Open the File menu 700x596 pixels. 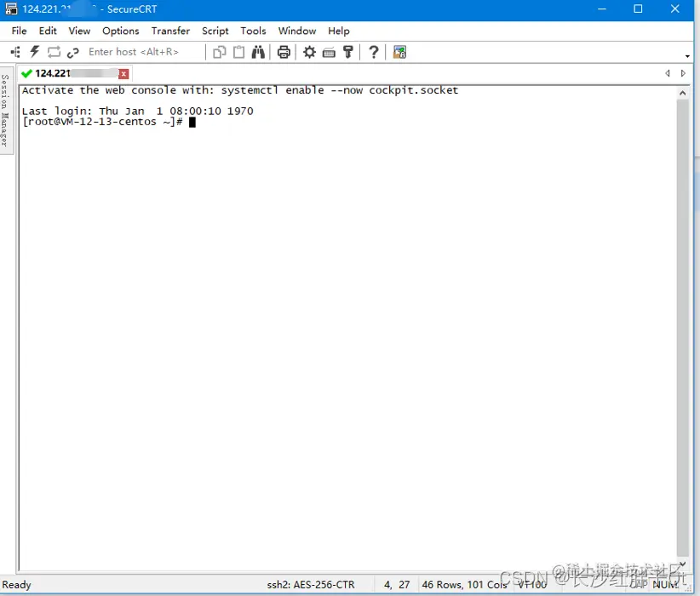point(20,31)
